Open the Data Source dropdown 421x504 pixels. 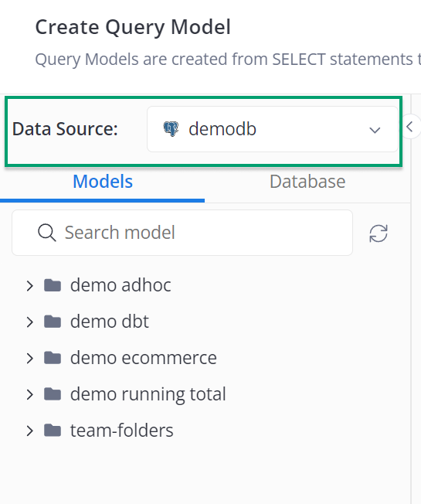point(273,129)
